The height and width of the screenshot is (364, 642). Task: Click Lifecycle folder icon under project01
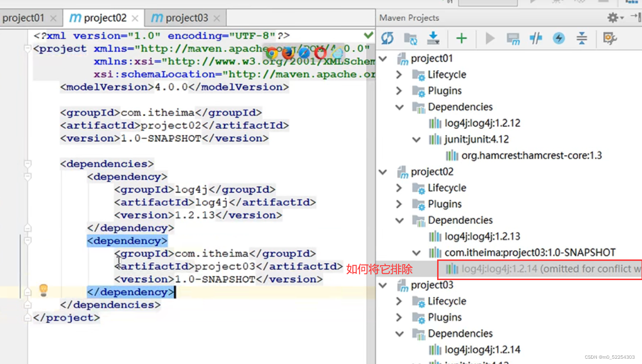(419, 75)
